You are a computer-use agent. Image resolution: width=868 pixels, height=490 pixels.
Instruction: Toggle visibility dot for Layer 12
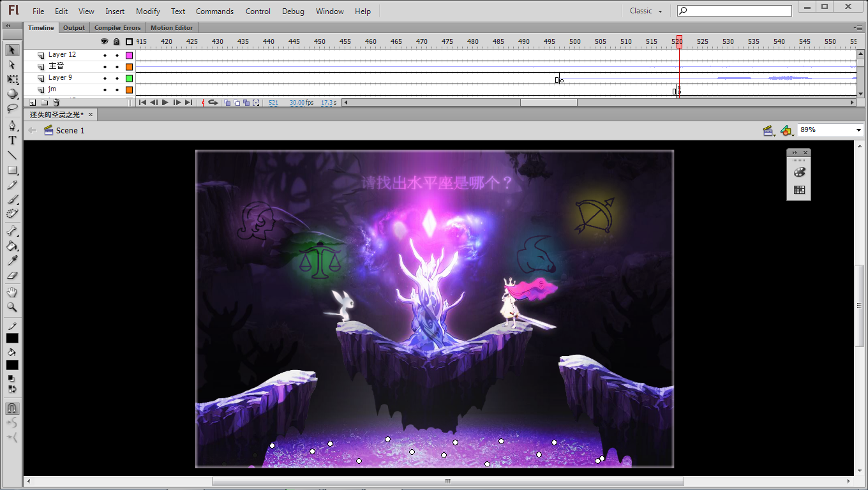[105, 55]
